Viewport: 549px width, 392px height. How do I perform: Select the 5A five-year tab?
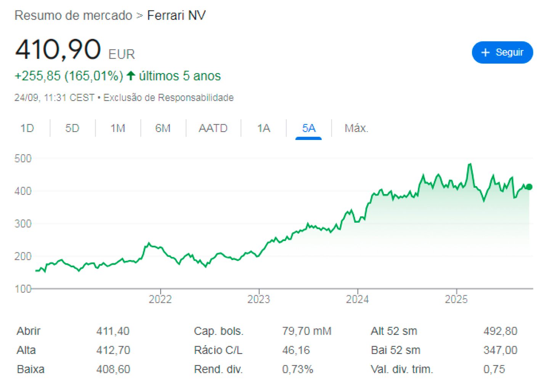point(309,128)
